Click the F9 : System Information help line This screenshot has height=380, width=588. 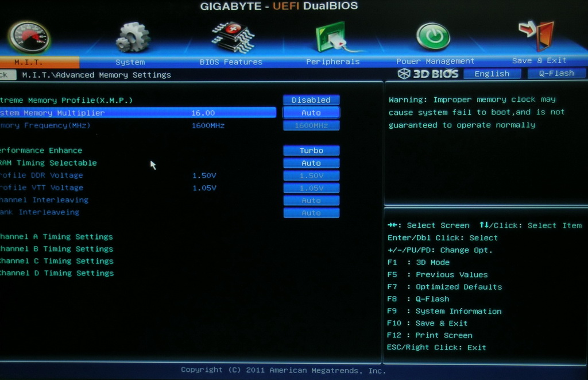(444, 311)
